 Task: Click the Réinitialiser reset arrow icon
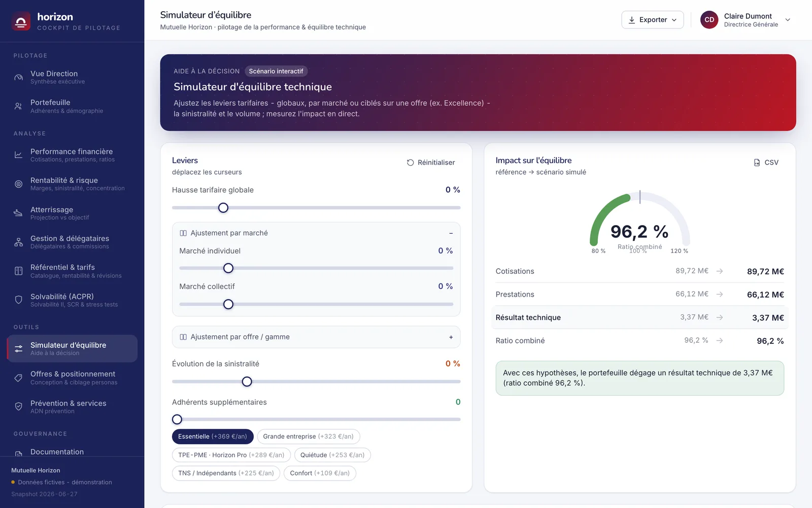(410, 163)
